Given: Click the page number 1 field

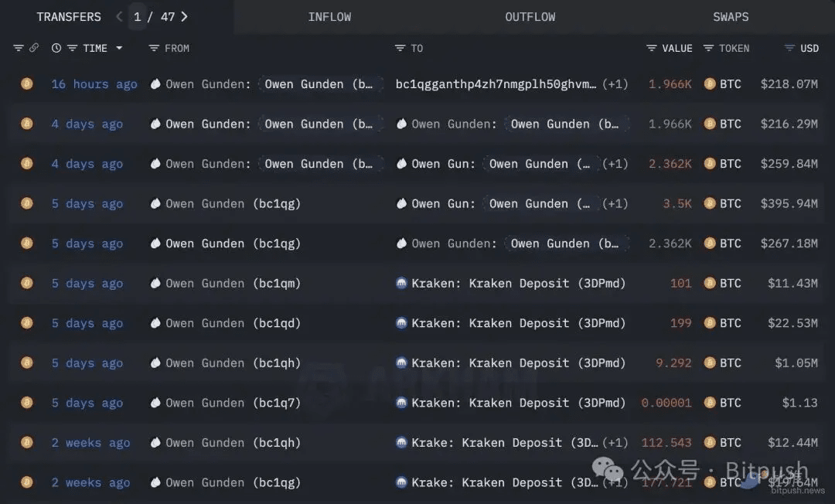Looking at the screenshot, I should pos(138,17).
